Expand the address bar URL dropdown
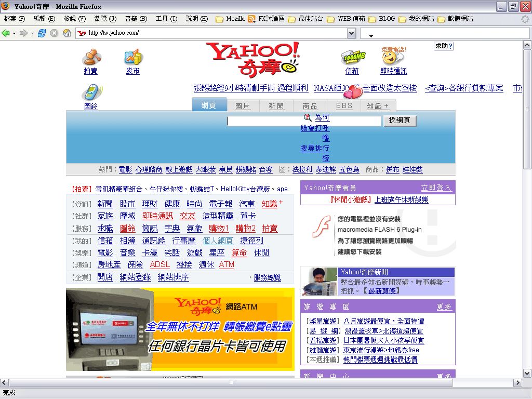Screen dimensions: 532x399 [352, 33]
